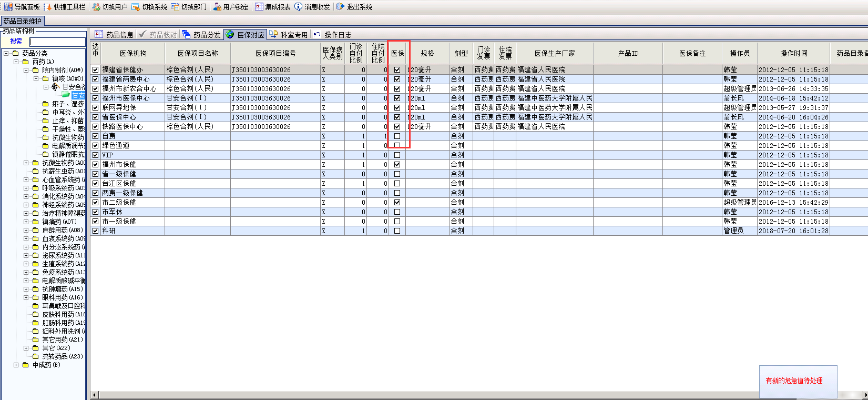The width and height of the screenshot is (868, 400).
Task: Toggle the 选中 checkbox for 自费 row
Action: 95,136
